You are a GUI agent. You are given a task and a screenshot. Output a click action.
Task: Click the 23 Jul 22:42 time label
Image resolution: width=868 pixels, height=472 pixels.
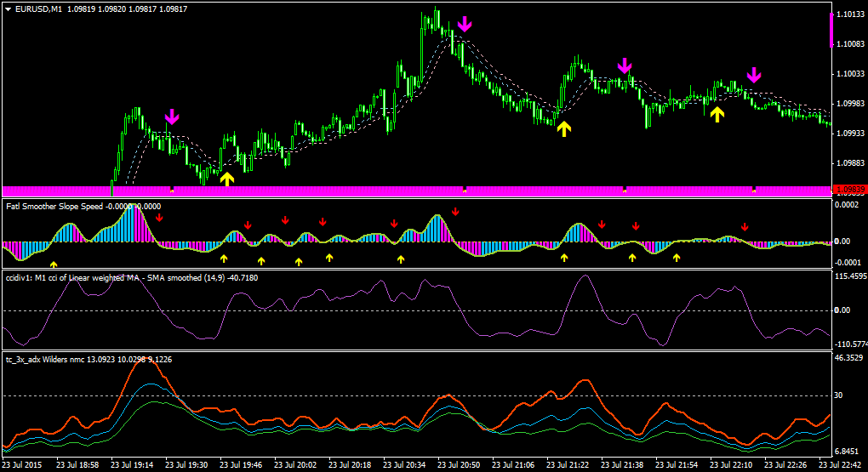click(x=840, y=465)
